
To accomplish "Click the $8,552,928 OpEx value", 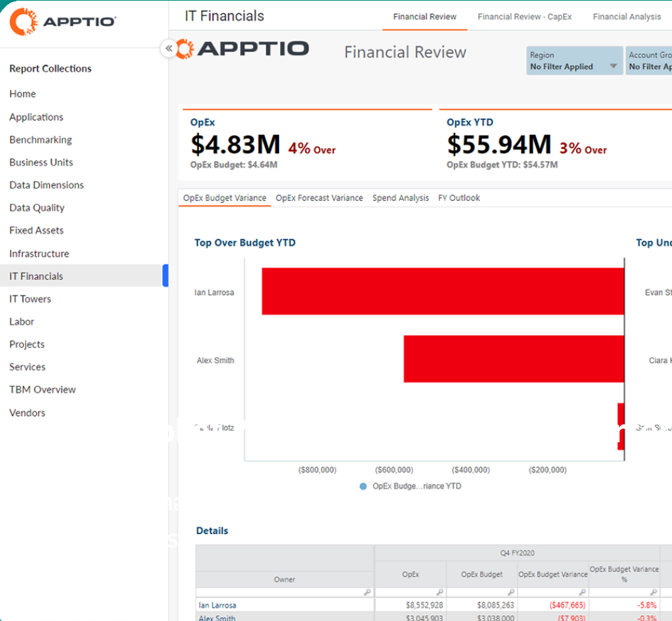I will click(424, 605).
